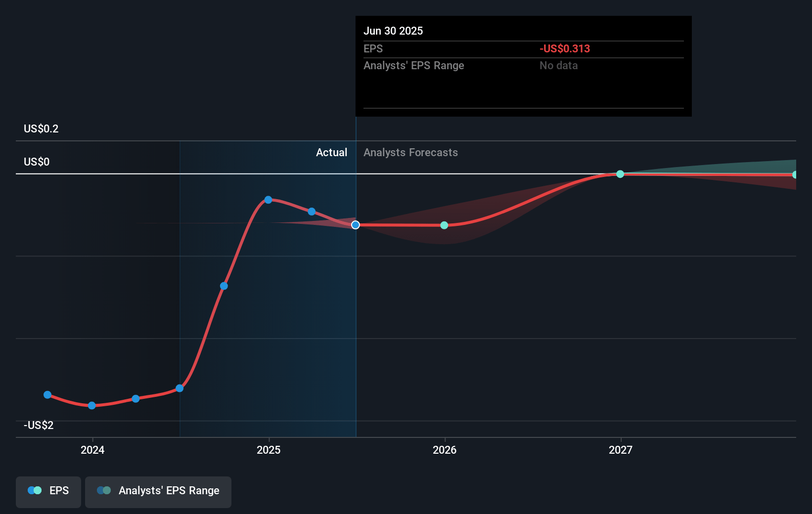Click the teal-and-blue EPS legend color dots
812x514 pixels.
click(35, 491)
